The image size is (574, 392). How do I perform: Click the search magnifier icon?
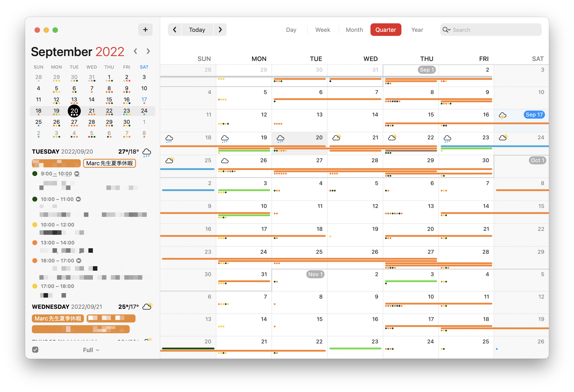(x=446, y=30)
